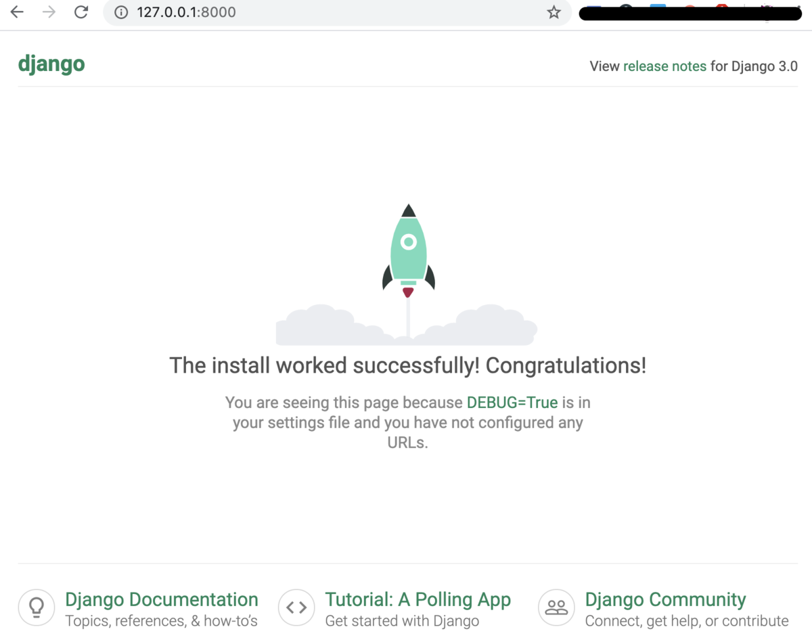The image size is (812, 644).
Task: Click the browser back arrow
Action: [x=17, y=12]
